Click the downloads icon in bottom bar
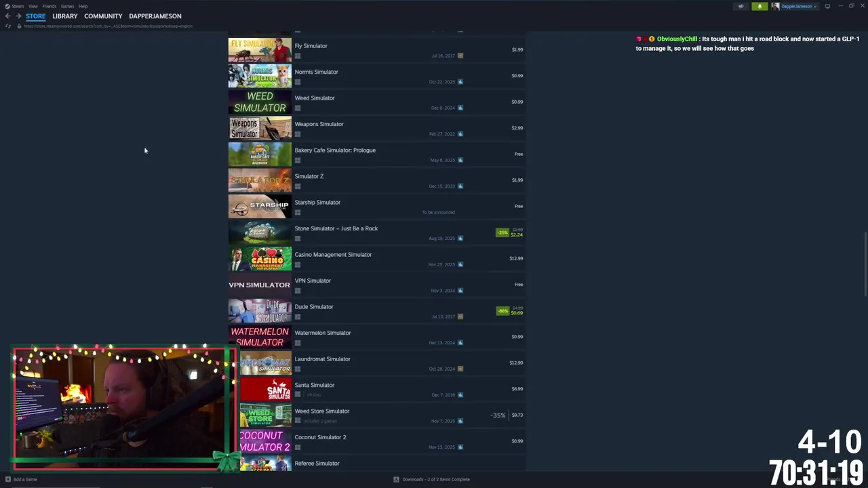This screenshot has width=868, height=488. 396,479
